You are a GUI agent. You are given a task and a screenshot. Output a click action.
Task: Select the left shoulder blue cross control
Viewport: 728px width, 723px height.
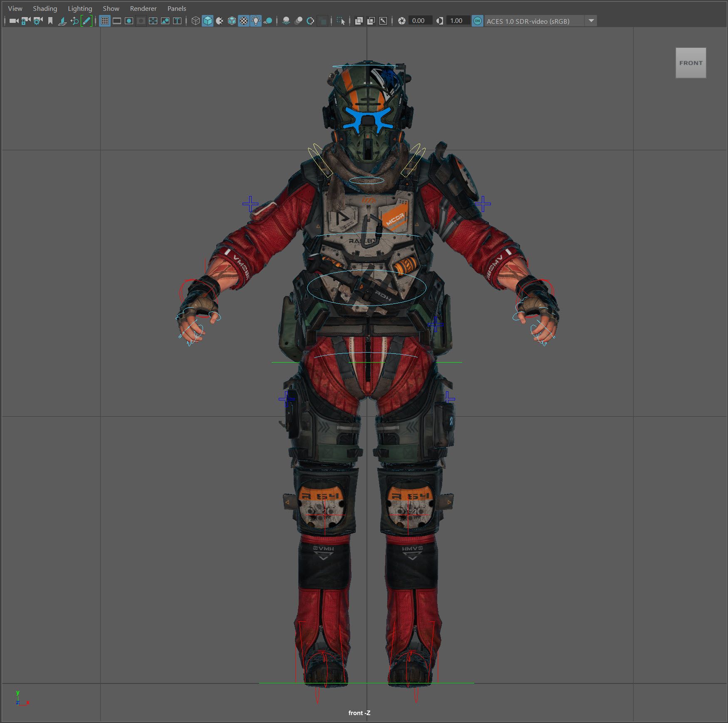tap(250, 204)
